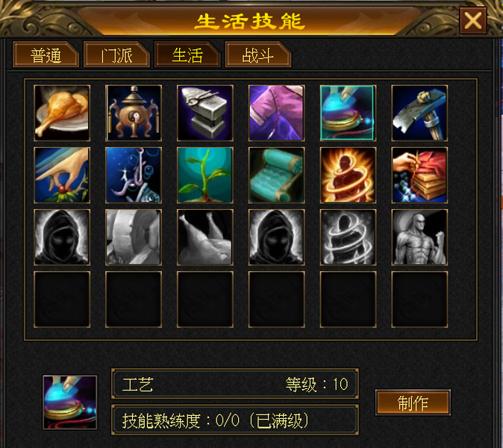Close the 生活技能 window
503x448 pixels.
coord(473,21)
